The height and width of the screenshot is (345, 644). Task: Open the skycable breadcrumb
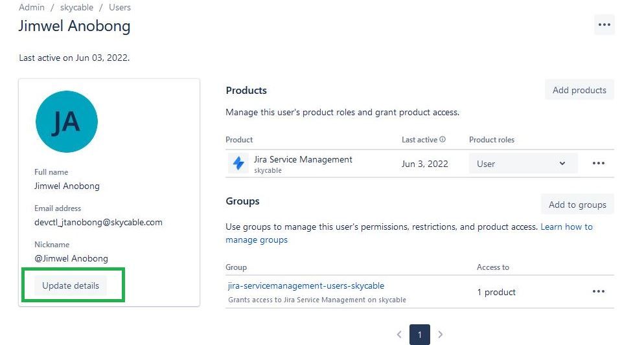[x=77, y=7]
